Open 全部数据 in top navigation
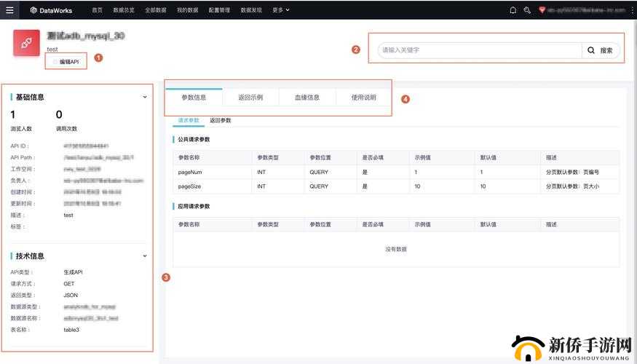 (156, 10)
